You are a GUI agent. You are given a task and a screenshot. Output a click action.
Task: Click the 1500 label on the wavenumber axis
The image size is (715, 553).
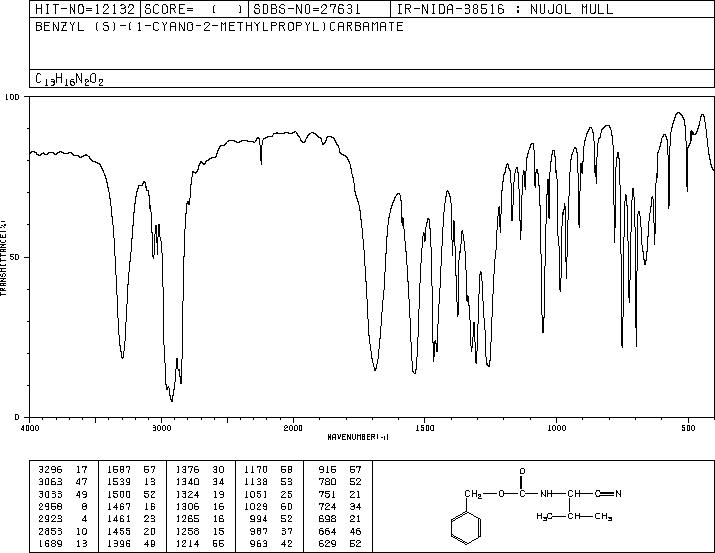click(425, 428)
